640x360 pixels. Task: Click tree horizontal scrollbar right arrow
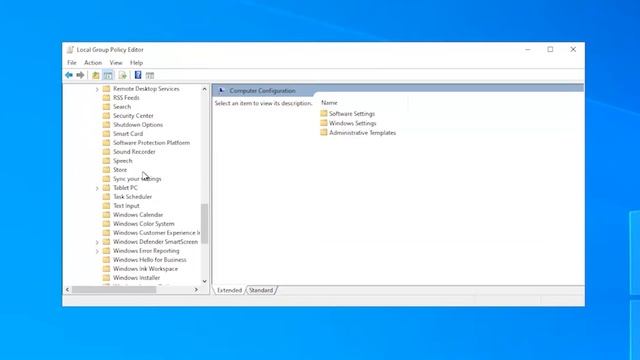(x=196, y=290)
